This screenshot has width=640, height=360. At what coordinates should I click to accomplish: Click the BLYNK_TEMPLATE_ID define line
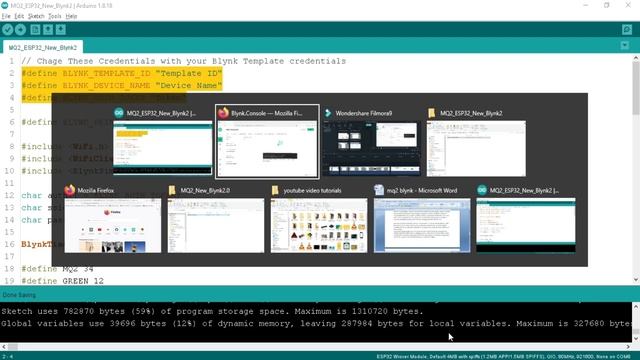pos(122,73)
